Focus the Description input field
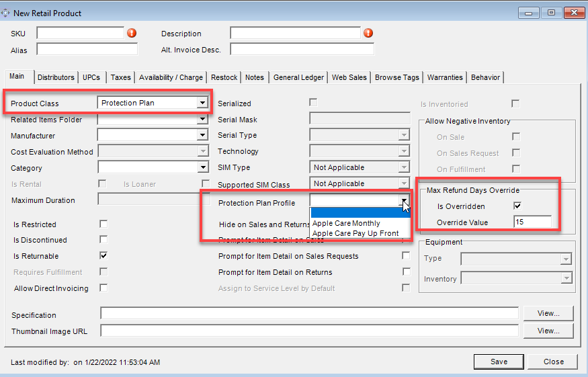The height and width of the screenshot is (377, 588). click(295, 33)
